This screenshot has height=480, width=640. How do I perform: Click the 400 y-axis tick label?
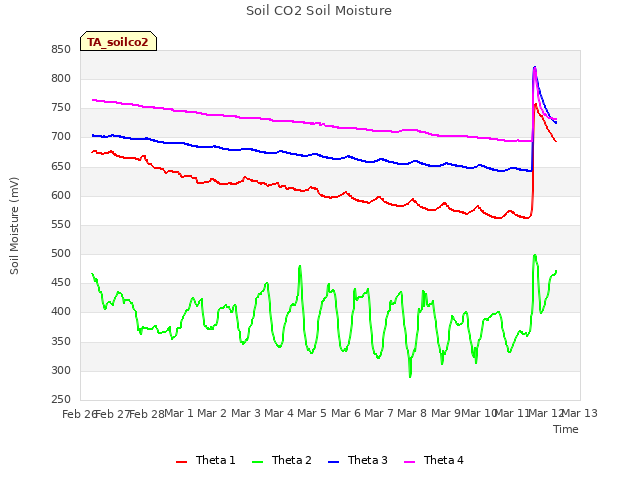61,312
